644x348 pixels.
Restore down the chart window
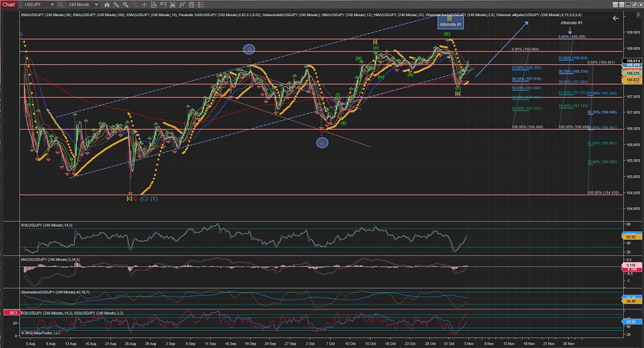tap(634, 5)
